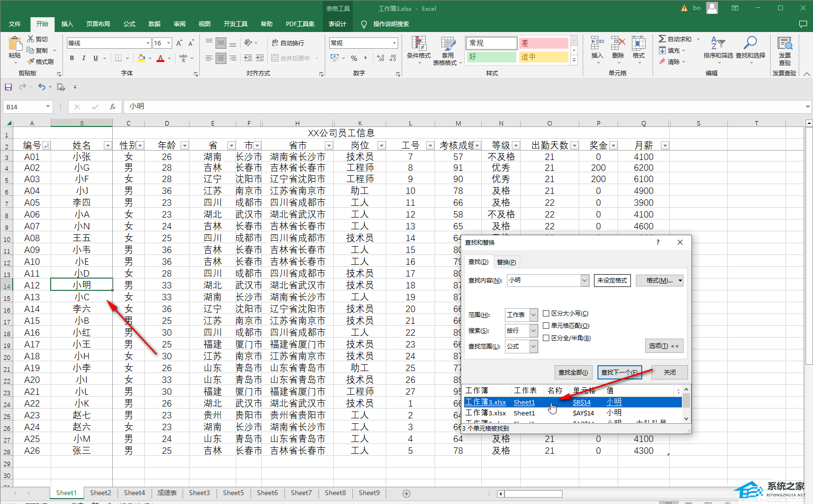Enable the Match entire cell (单元格匹配) checkbox
813x504 pixels.
click(x=546, y=326)
